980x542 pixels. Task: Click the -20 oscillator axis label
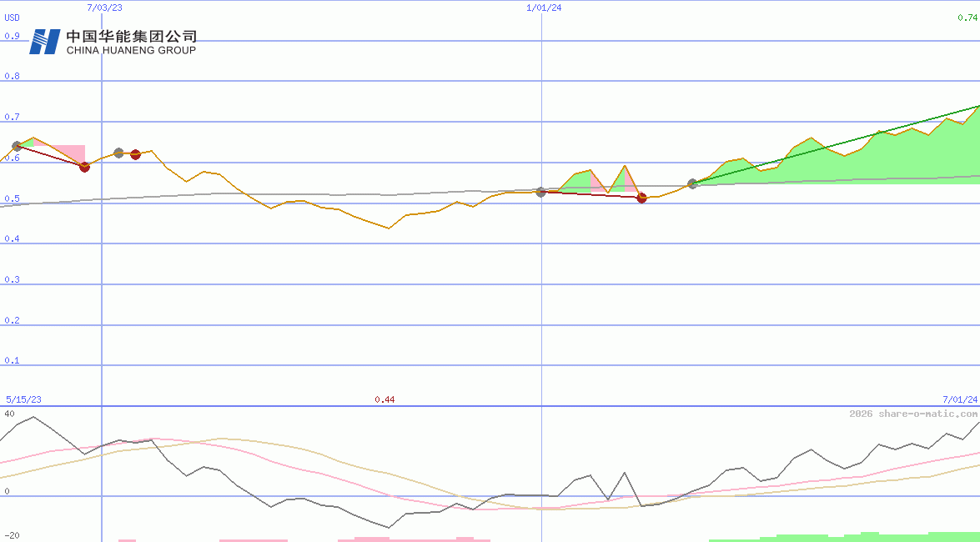pyautogui.click(x=12, y=536)
